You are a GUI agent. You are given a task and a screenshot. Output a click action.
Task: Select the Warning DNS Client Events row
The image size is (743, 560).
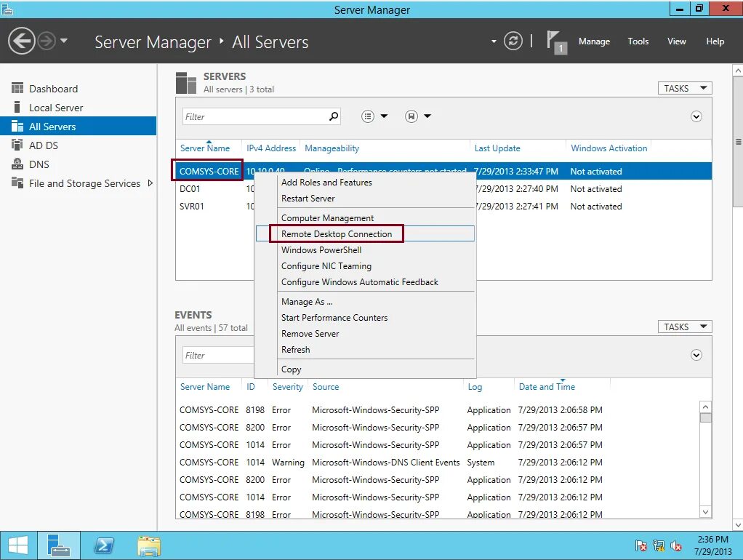pos(438,463)
